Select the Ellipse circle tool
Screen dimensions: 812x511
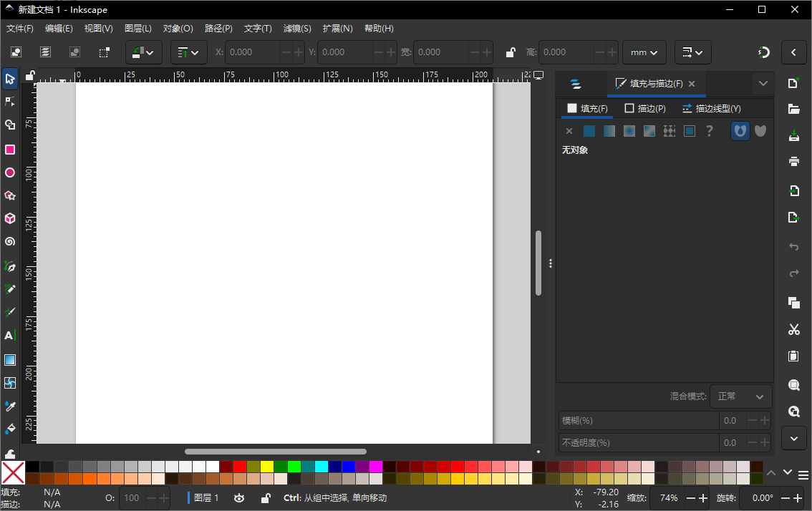click(10, 172)
